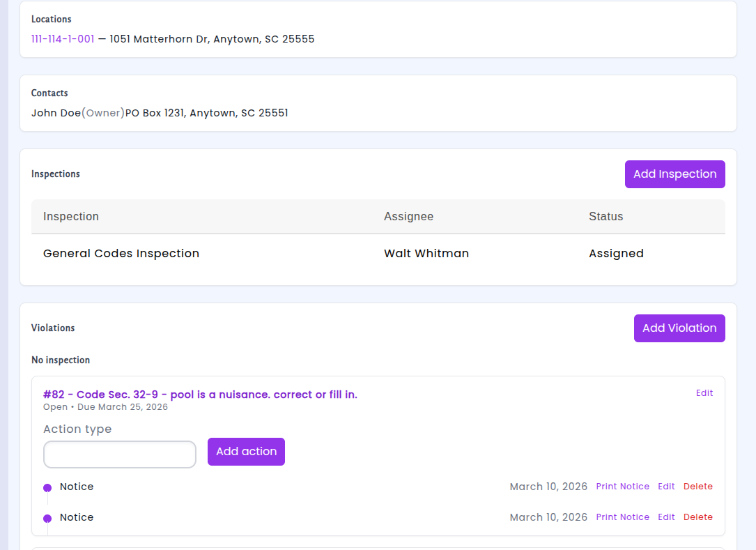Click the Add action button
The height and width of the screenshot is (550, 756).
click(246, 452)
